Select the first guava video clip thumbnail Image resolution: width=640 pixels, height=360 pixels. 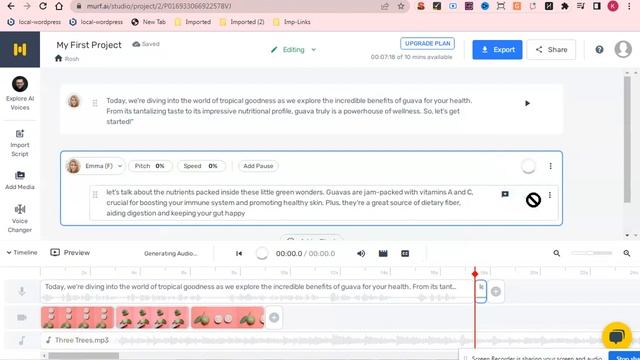(x=78, y=317)
